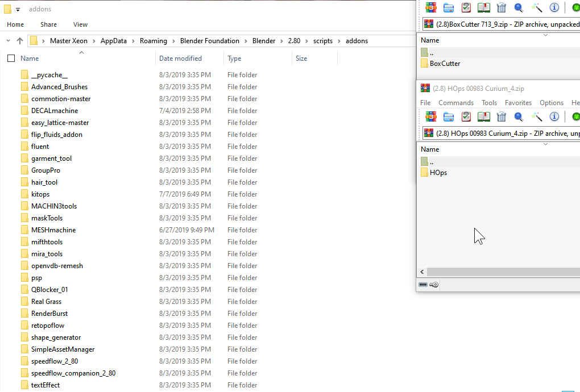Screen dimensions: 580x392
Task: Sort by Date modified column header
Action: point(189,59)
